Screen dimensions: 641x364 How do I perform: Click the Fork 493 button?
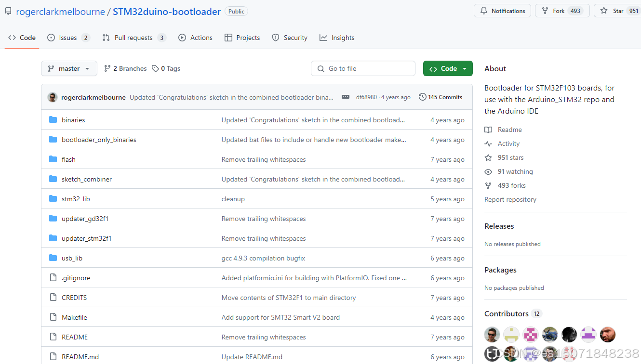[x=562, y=11]
